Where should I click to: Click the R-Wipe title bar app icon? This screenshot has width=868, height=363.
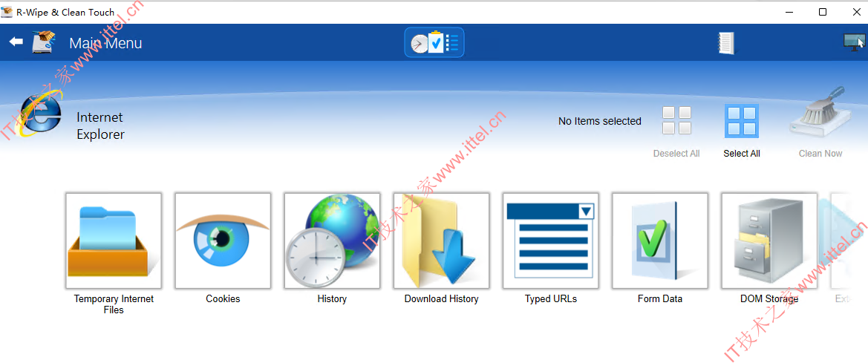(x=7, y=12)
